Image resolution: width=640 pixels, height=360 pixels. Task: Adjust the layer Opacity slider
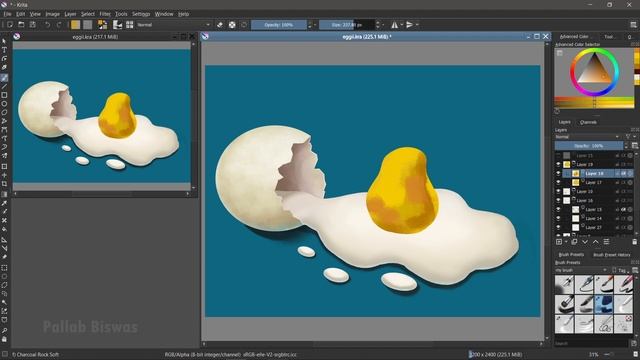[589, 146]
